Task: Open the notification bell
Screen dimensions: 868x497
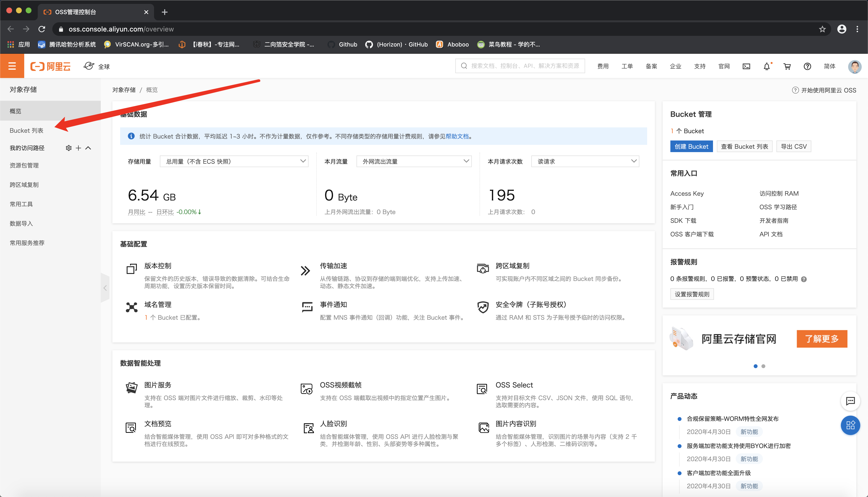Action: (x=767, y=66)
